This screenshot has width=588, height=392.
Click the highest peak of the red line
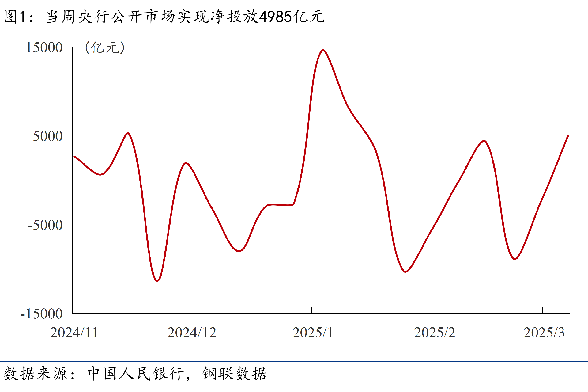(x=323, y=50)
